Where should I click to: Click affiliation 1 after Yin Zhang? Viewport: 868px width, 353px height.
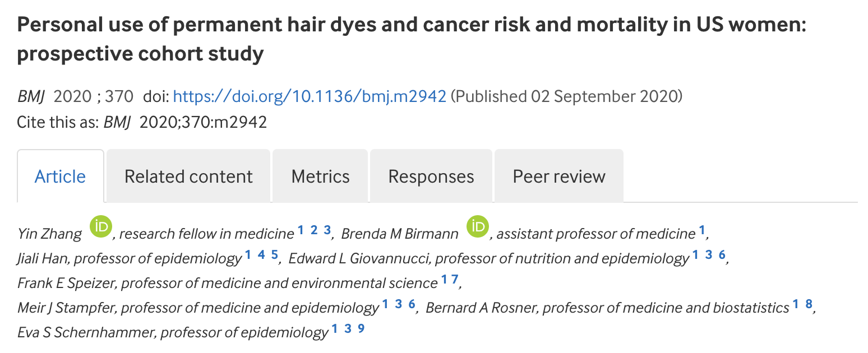301,230
